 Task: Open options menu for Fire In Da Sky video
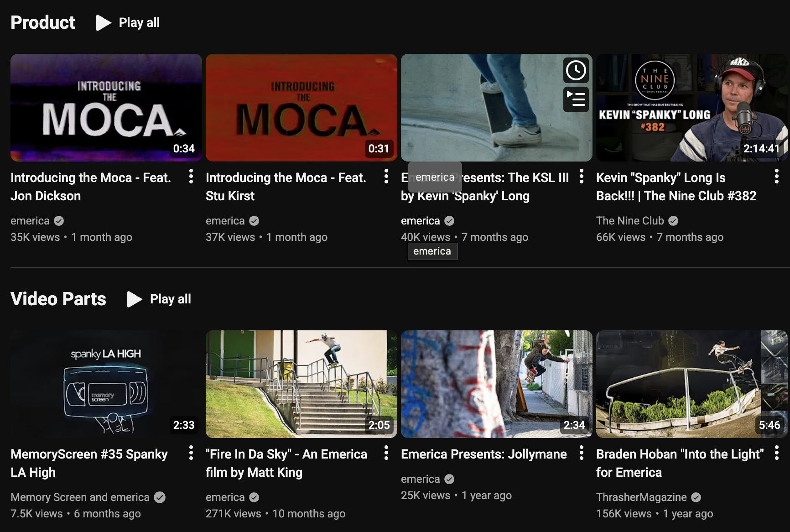tap(386, 453)
